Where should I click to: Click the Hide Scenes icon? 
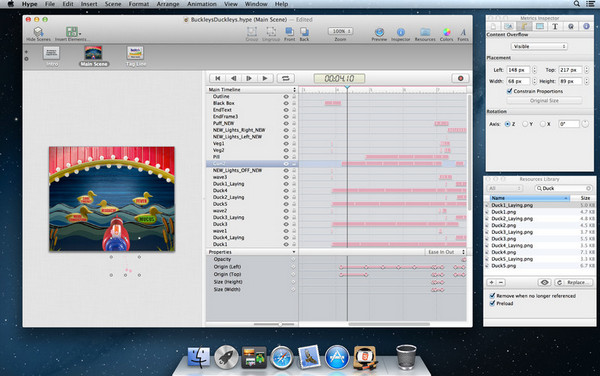[x=38, y=32]
